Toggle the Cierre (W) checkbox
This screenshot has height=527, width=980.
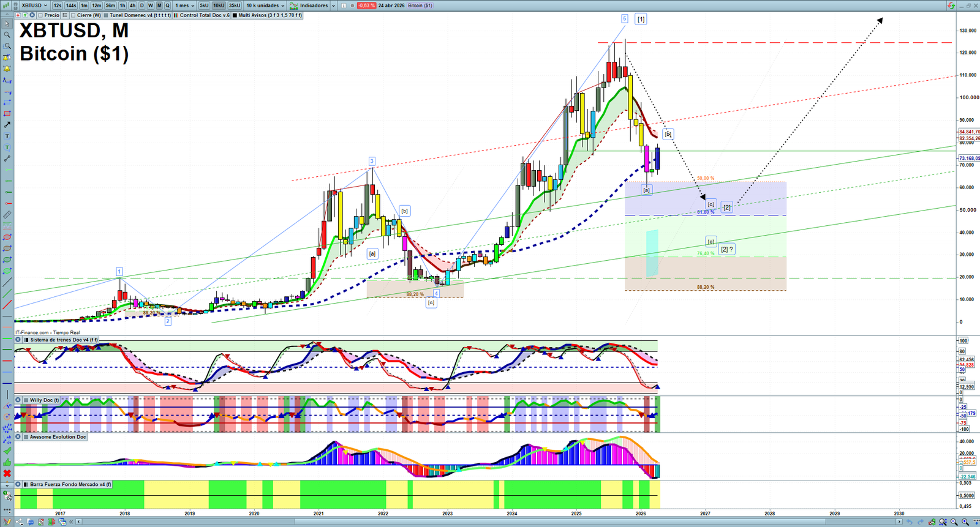tap(73, 15)
